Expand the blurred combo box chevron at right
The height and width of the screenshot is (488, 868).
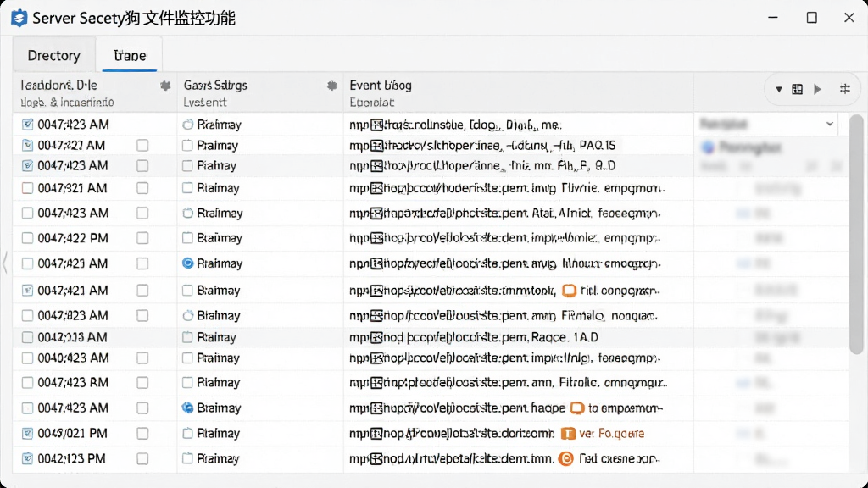829,124
